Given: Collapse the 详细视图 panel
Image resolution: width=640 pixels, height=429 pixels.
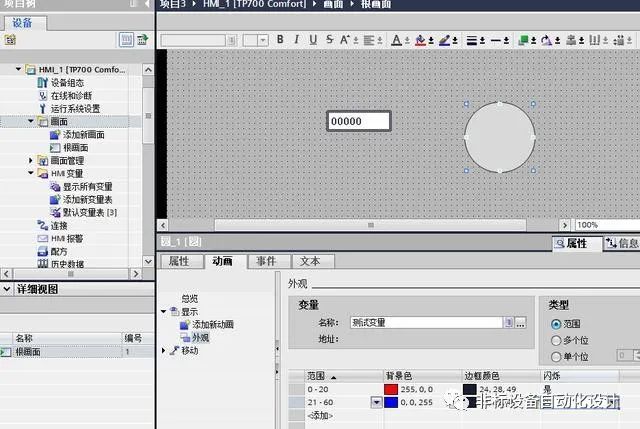Looking at the screenshot, I should pos(7,289).
